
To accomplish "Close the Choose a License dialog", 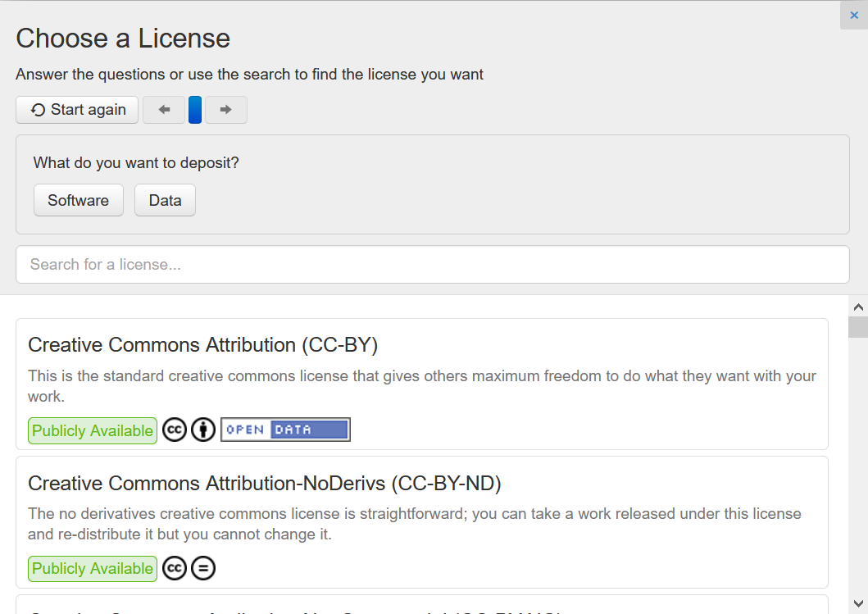I will point(853,16).
